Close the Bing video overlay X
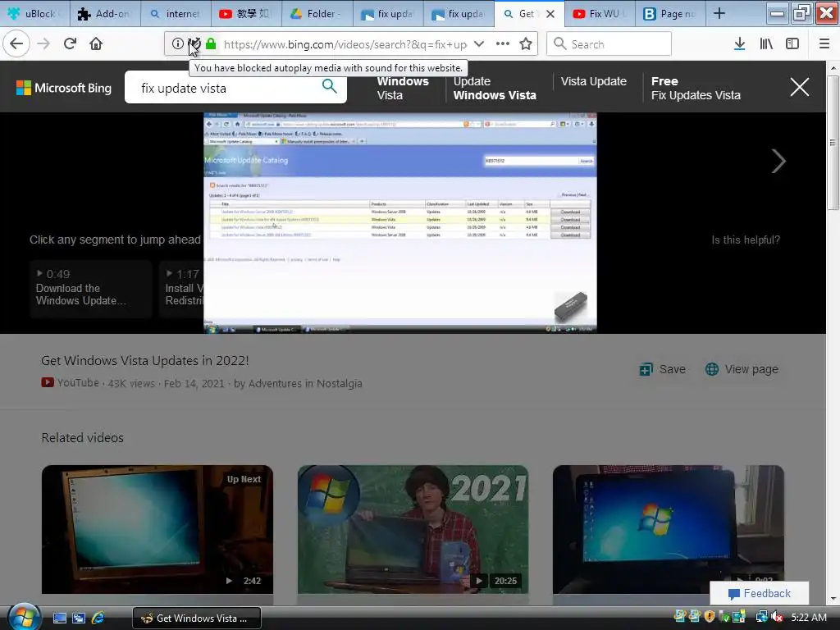Viewport: 840px width, 630px height. coord(799,87)
